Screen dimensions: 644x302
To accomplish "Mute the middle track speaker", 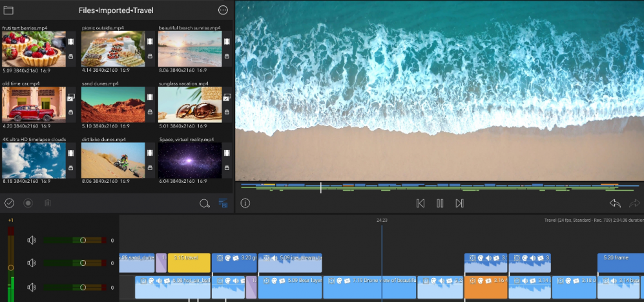I will coord(32,263).
